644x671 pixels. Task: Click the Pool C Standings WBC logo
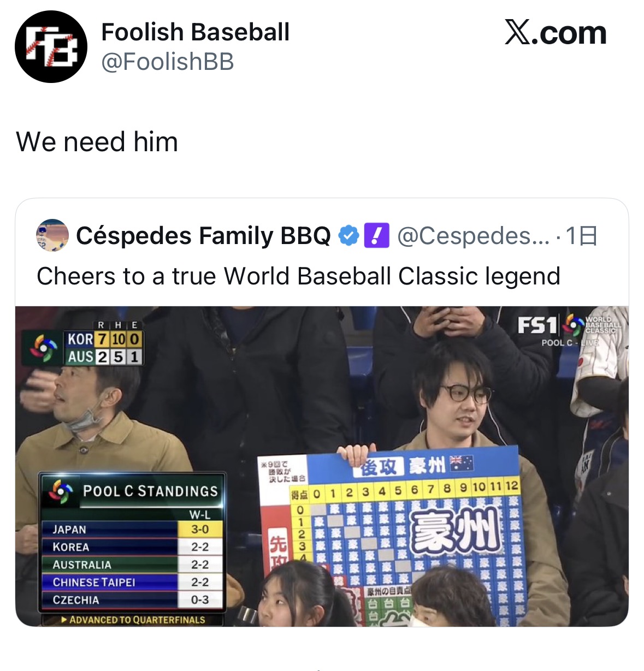[60, 491]
